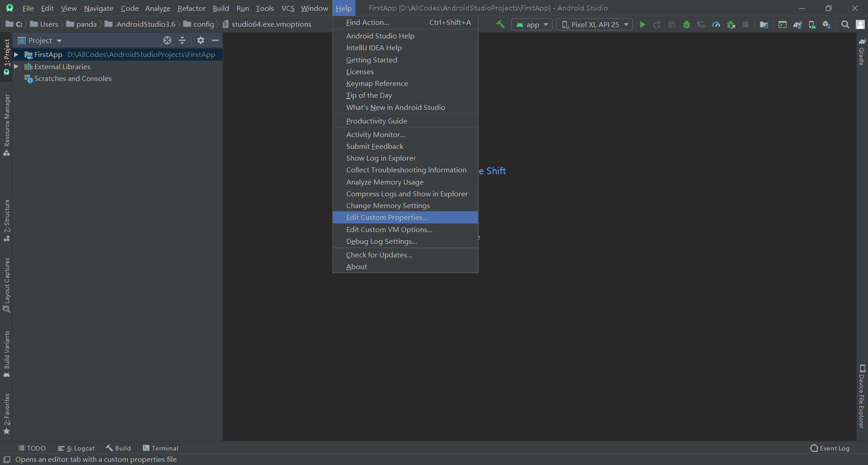Run the app with green play button
This screenshot has height=465, width=868.
(x=642, y=24)
